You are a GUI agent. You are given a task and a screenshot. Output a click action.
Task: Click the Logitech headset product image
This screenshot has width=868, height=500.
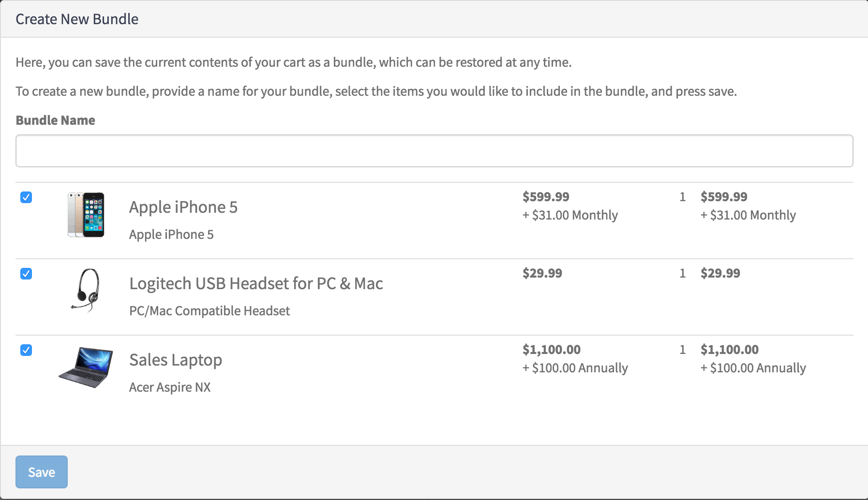[86, 291]
